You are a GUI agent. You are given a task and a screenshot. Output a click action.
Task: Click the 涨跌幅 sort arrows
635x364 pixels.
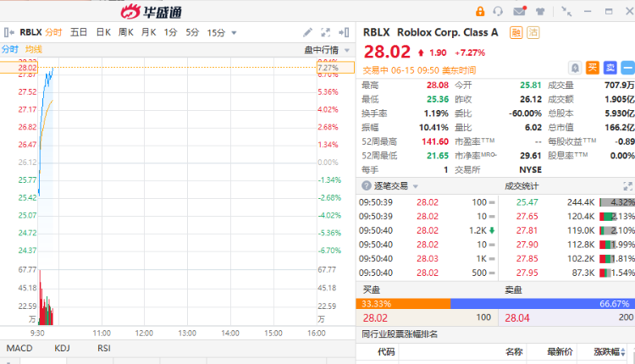(x=622, y=352)
